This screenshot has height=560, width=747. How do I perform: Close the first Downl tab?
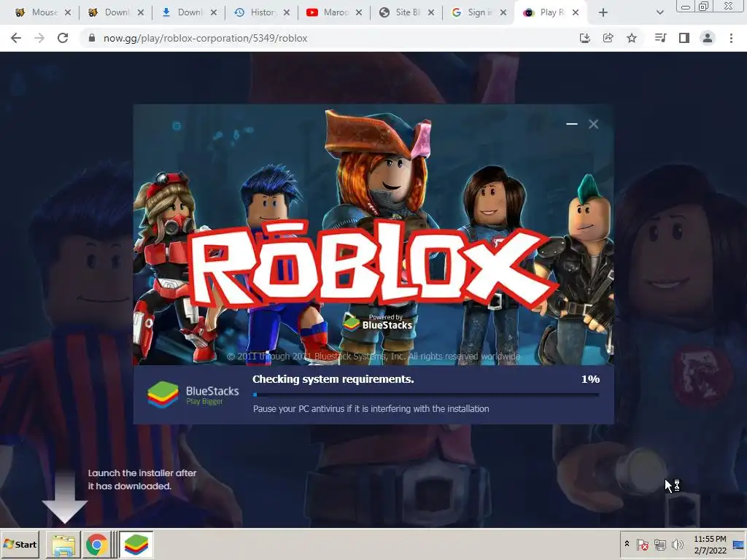tap(141, 13)
